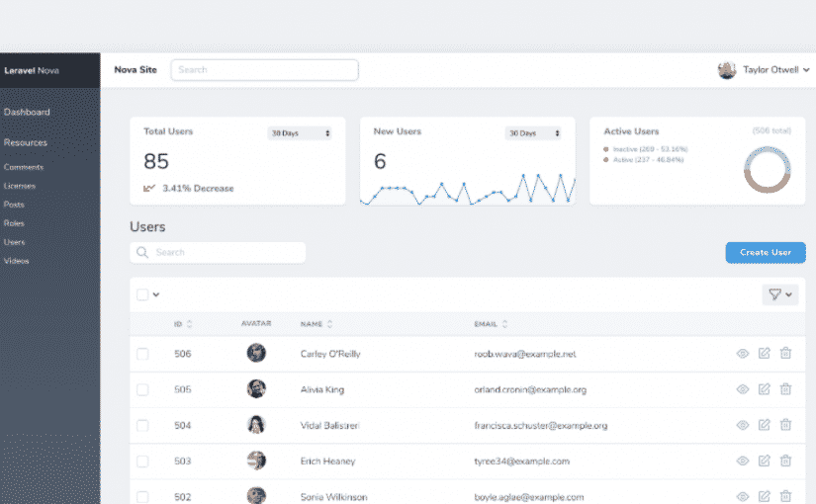Select checkbox for user 506

[x=142, y=354]
